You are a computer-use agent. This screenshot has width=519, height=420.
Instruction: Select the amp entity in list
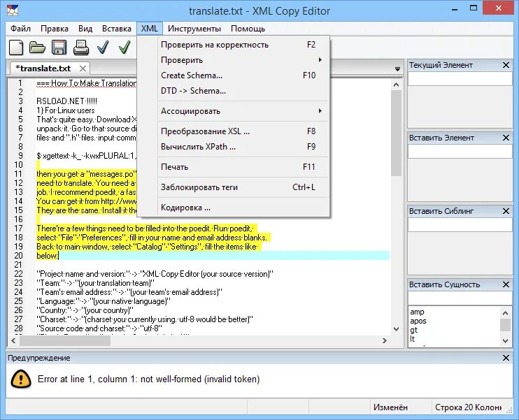click(x=417, y=312)
